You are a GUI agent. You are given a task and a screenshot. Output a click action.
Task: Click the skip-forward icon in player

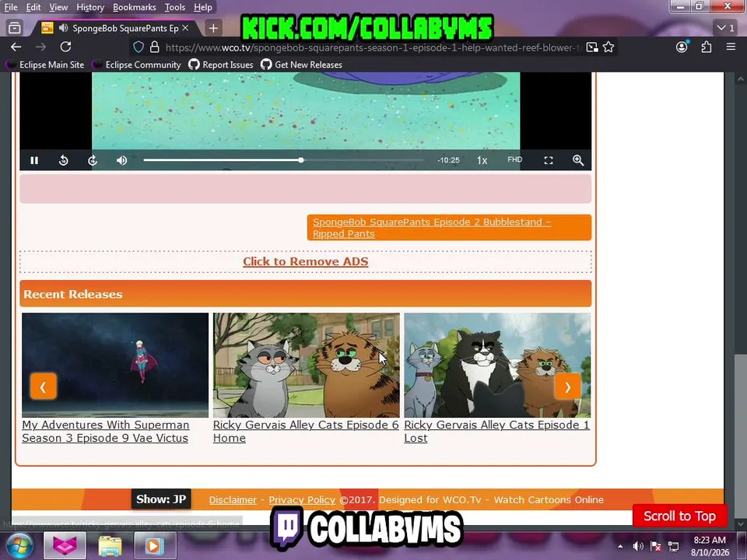point(93,160)
